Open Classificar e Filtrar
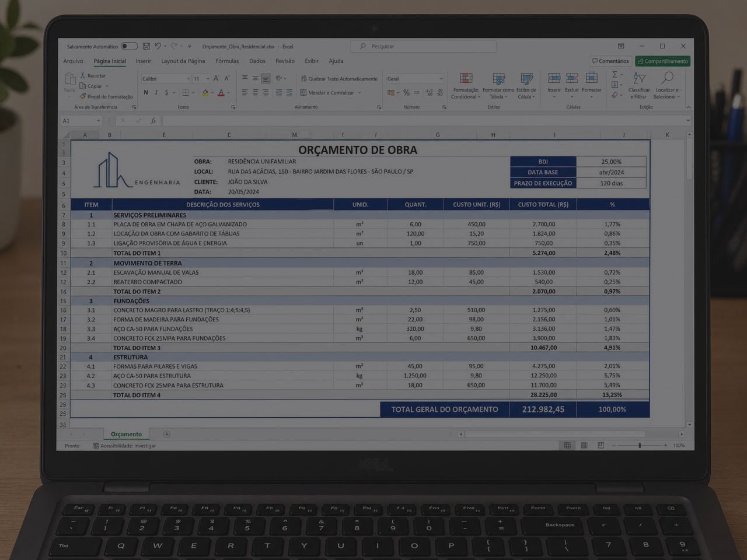The width and height of the screenshot is (747, 560). (x=640, y=86)
